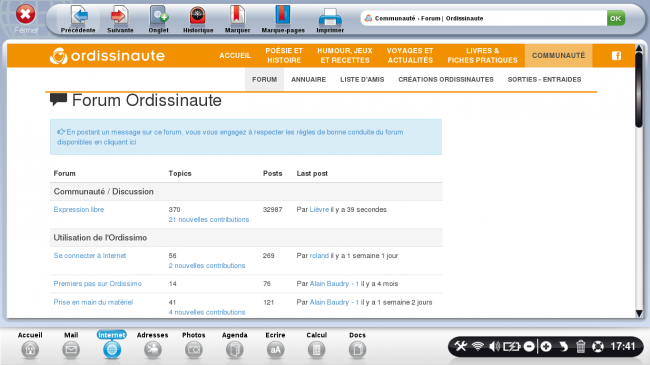Open the Calcul calculator app
This screenshot has height=365, width=650.
[x=316, y=345]
